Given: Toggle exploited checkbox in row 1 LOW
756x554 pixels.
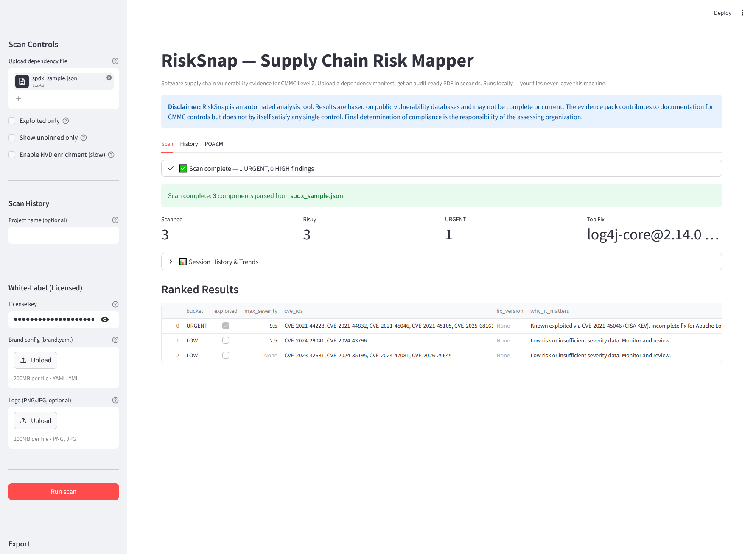Looking at the screenshot, I should pos(226,340).
